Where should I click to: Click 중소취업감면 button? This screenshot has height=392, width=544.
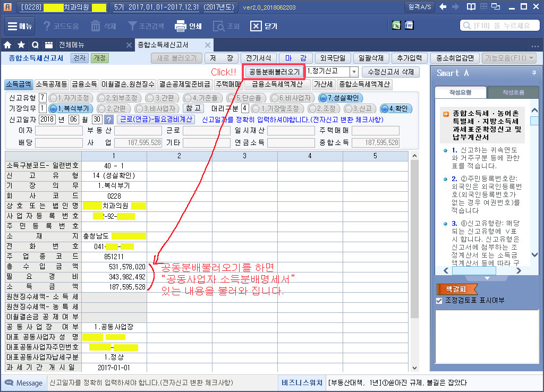[x=455, y=58]
